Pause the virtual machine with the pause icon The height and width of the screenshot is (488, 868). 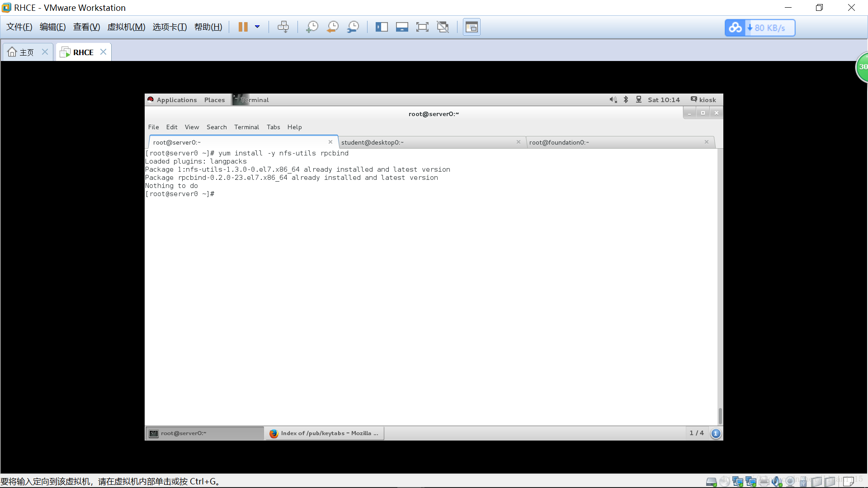pos(243,27)
